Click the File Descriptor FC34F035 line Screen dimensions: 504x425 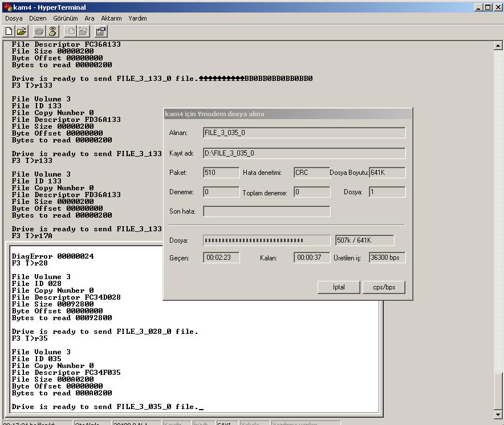click(x=66, y=373)
